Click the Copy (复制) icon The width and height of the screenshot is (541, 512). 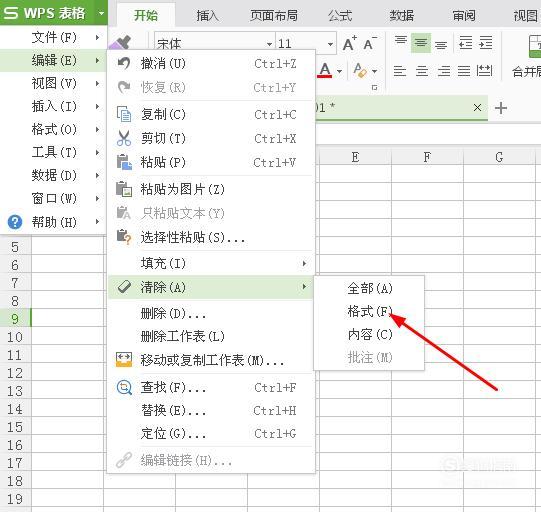[124, 114]
